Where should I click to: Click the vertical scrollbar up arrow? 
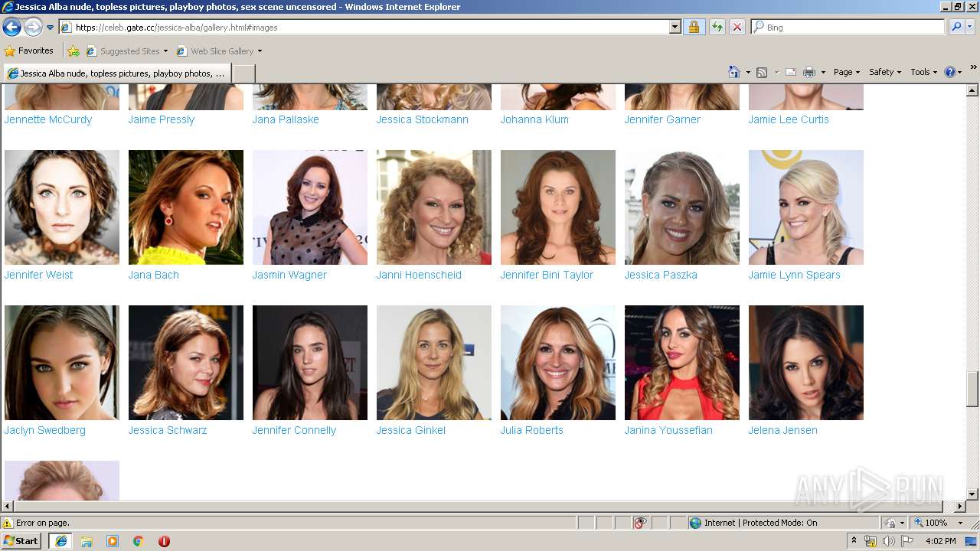click(972, 90)
